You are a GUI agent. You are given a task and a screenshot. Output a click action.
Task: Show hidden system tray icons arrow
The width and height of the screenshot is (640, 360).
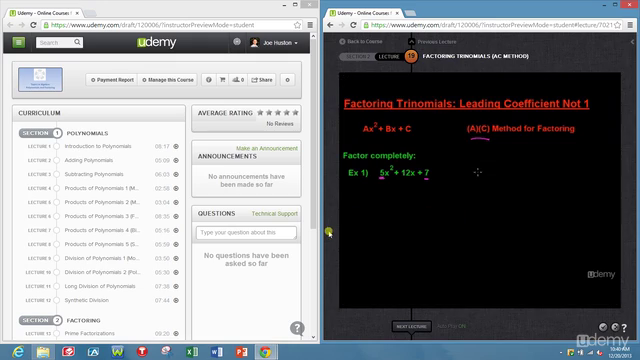tap(561, 353)
